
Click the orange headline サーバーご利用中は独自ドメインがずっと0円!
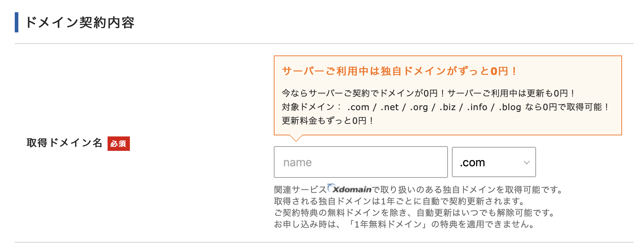tap(400, 71)
